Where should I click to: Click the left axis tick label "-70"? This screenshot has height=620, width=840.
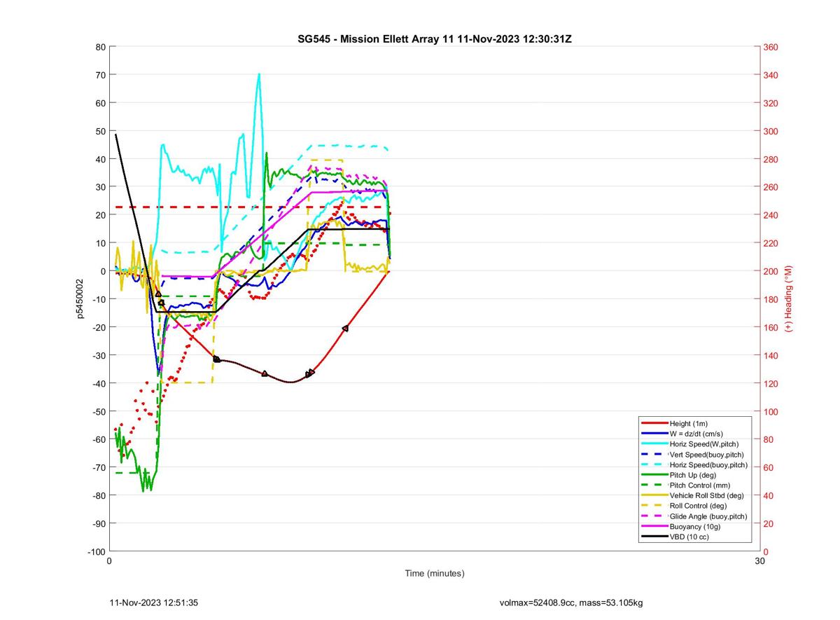pos(99,467)
